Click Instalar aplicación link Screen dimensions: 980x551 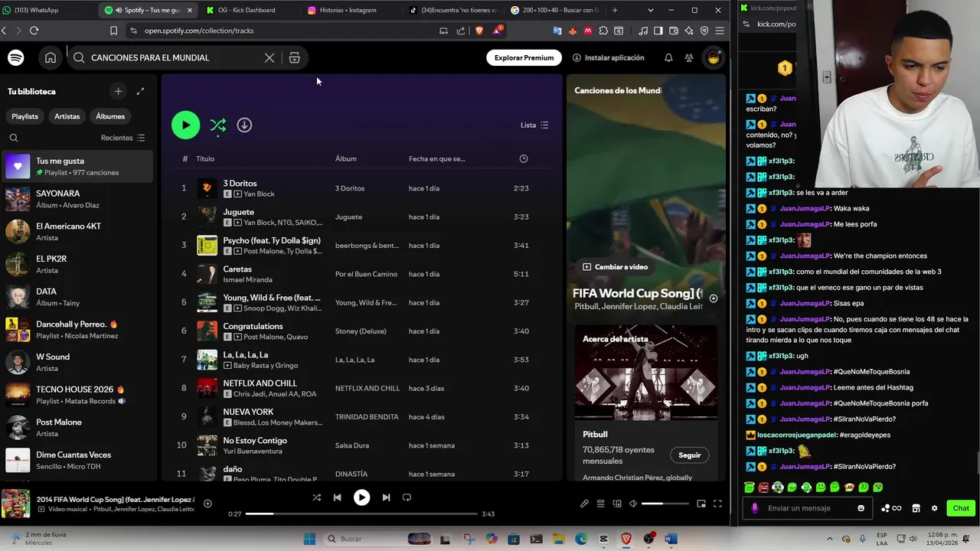[609, 57]
